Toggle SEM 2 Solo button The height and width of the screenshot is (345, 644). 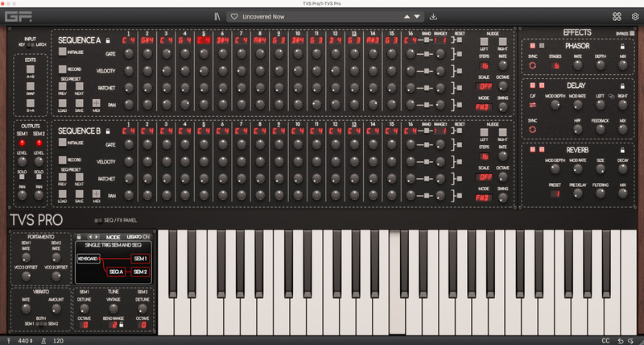pos(39,177)
